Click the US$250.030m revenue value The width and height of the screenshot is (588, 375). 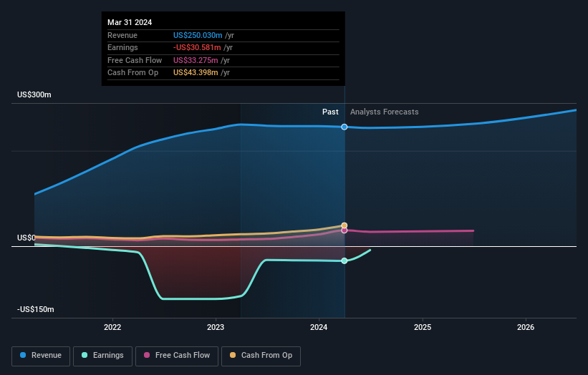[198, 35]
